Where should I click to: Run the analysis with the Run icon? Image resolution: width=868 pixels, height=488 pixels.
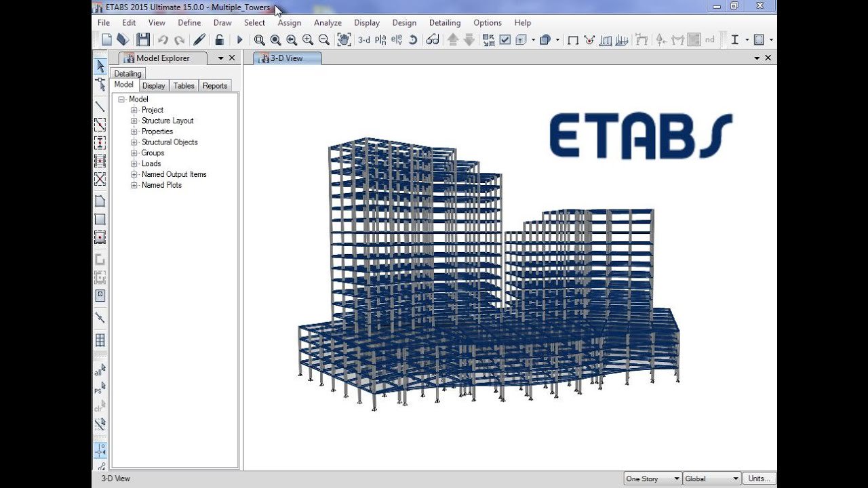tap(240, 40)
